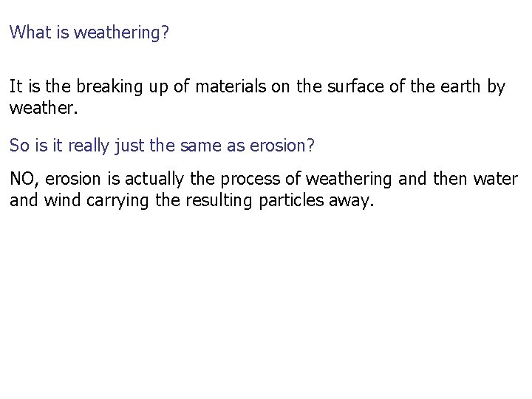This screenshot has width=532, height=399.
Task: Click the word 'NO,' starting the answer
Action: pyautogui.click(x=24, y=179)
